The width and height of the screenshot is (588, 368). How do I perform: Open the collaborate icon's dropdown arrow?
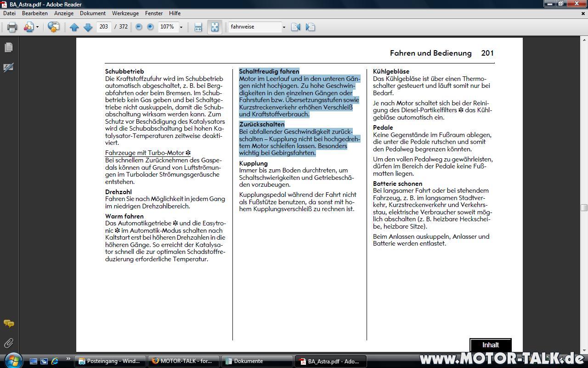(37, 27)
